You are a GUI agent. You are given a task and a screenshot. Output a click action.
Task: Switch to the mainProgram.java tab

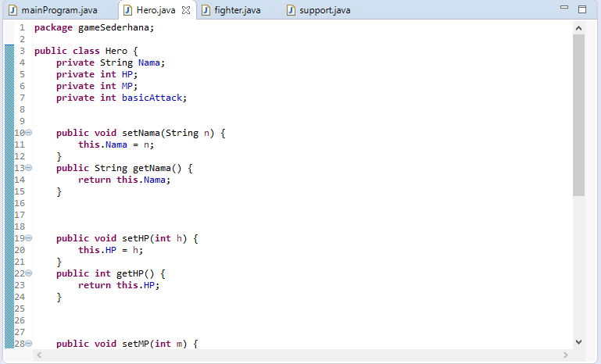pos(59,10)
